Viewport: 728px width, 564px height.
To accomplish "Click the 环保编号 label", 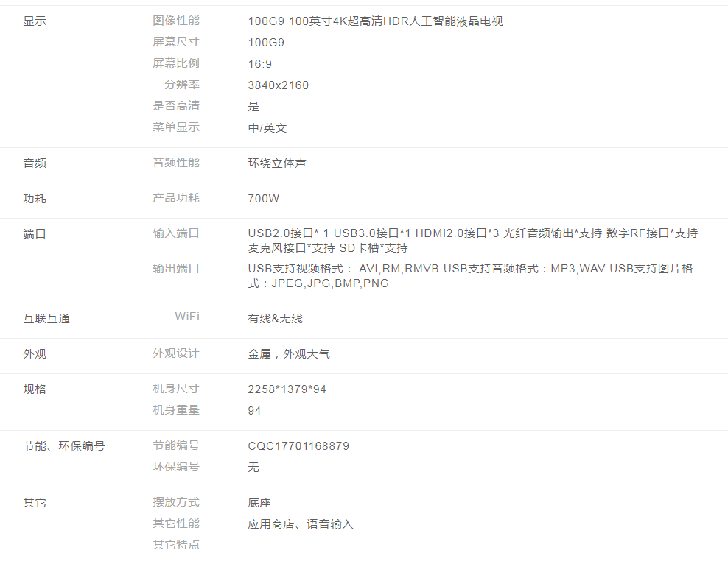I will (x=176, y=467).
